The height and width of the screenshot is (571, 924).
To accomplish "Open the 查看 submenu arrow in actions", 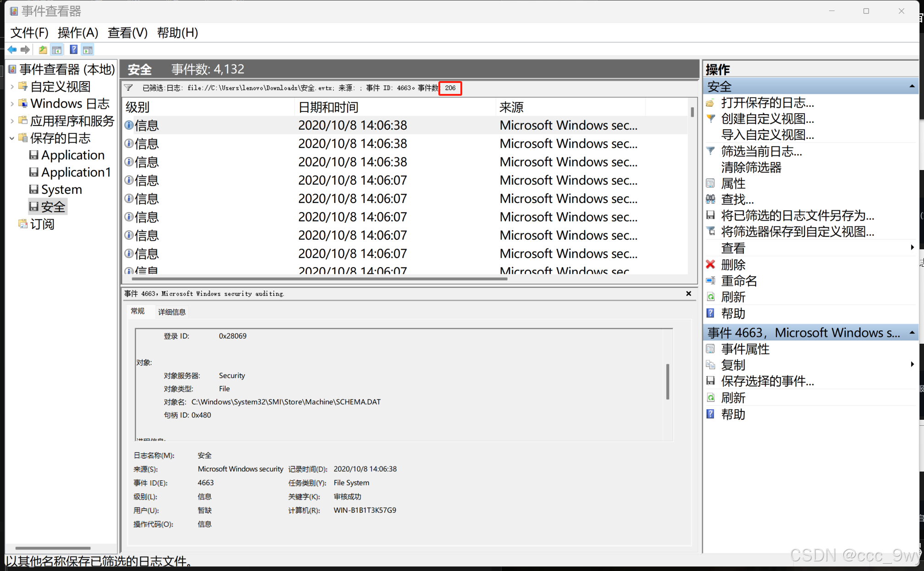I will (x=912, y=247).
